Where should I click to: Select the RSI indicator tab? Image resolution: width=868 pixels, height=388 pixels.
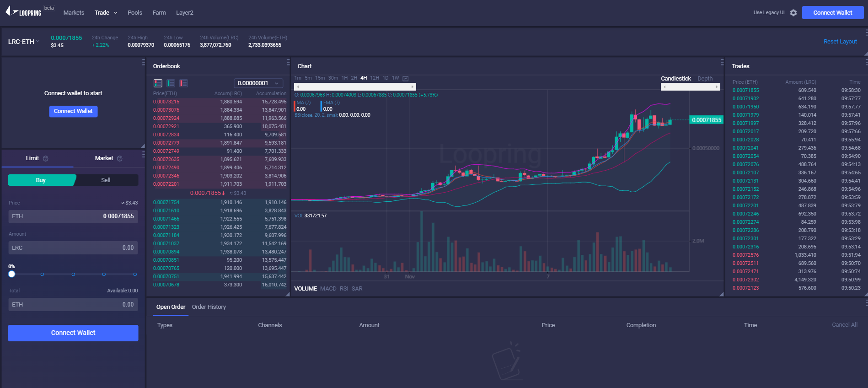point(344,289)
